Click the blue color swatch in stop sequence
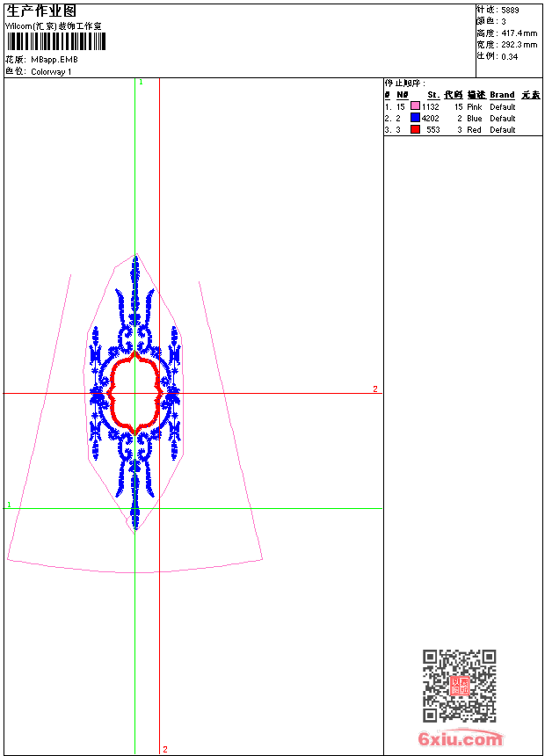Screen dimensions: 545x756 415,118
